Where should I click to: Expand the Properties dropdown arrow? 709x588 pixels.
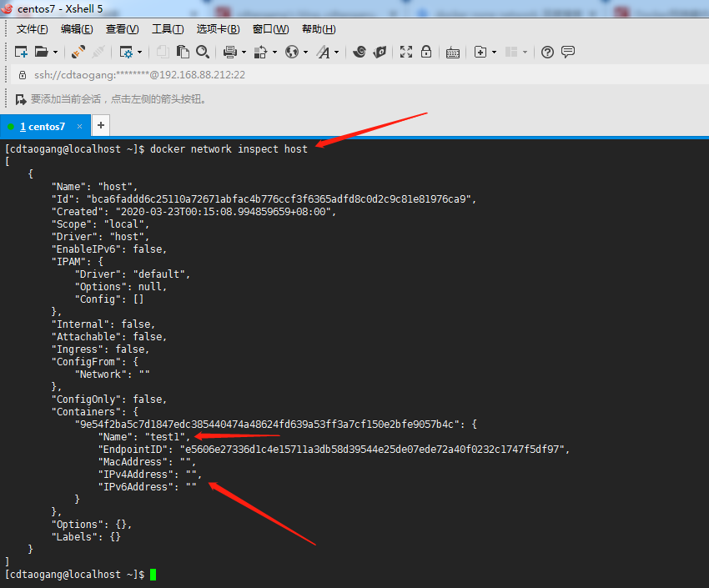pos(139,53)
